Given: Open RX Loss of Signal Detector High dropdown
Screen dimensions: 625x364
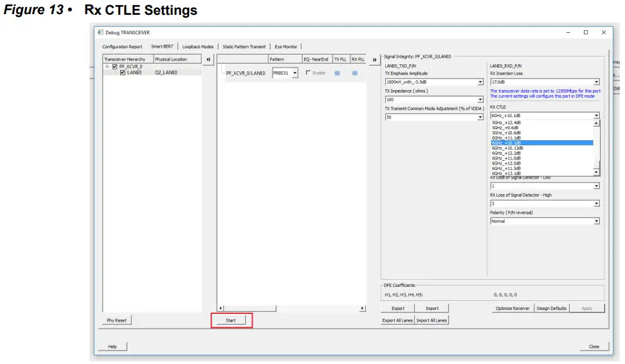Looking at the screenshot, I should [x=596, y=203].
